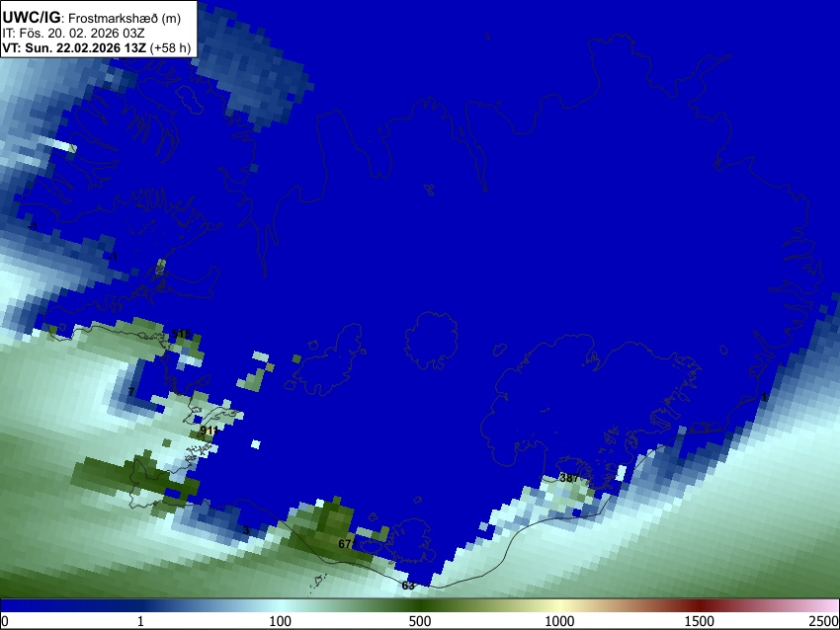Click the VT: Sun. 22.02.2026 13Z line
Image resolution: width=840 pixels, height=630 pixels.
click(74, 47)
